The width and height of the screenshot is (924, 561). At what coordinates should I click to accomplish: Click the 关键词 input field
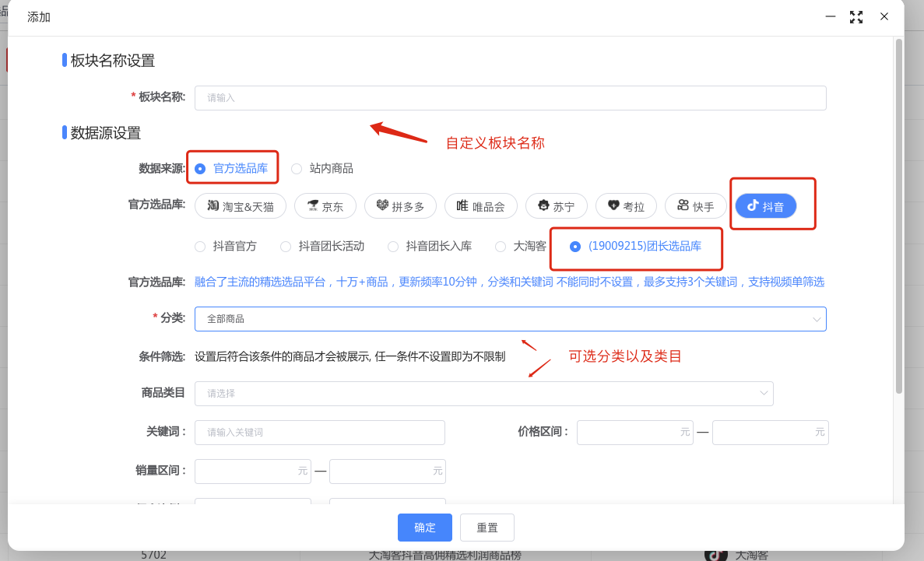point(320,433)
